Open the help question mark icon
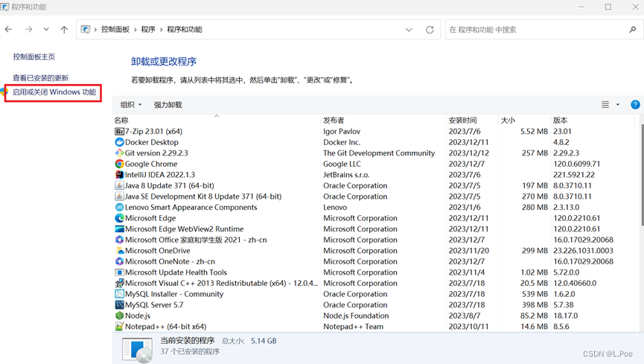The height and width of the screenshot is (364, 644). (x=635, y=105)
